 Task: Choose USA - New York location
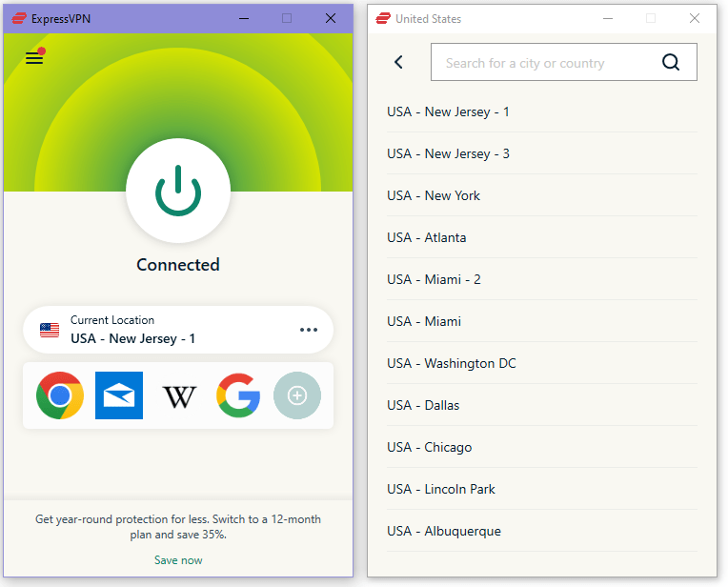542,195
